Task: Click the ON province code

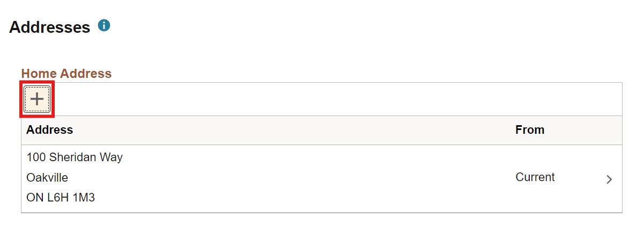Action: tap(33, 197)
